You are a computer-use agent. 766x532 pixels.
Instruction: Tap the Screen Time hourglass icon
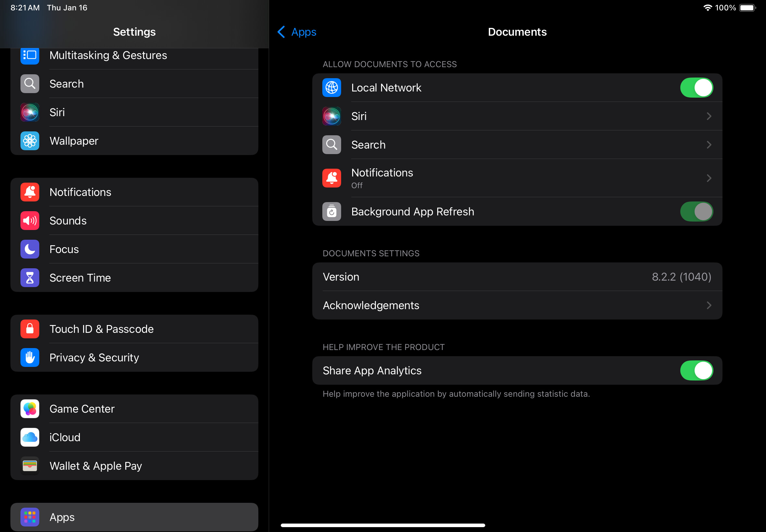coord(30,278)
